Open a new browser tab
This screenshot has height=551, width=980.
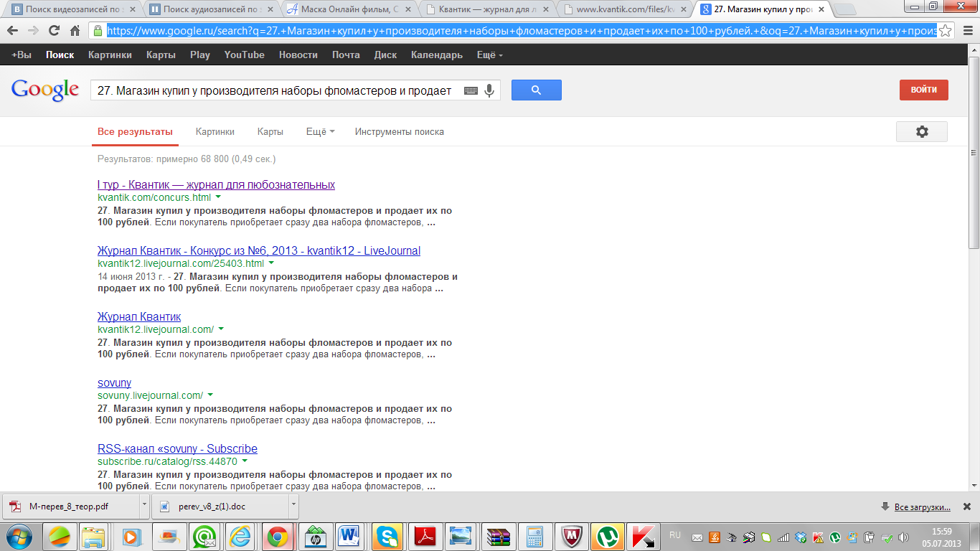[x=847, y=10]
